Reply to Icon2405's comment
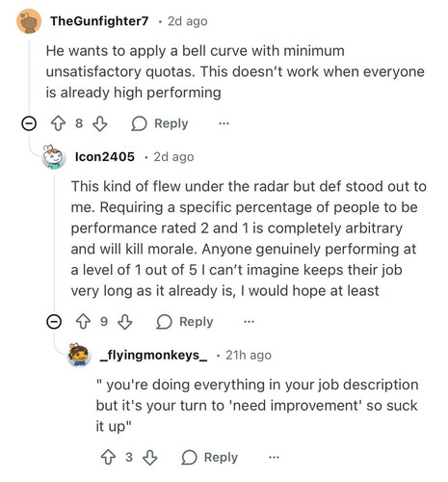The height and width of the screenshot is (482, 448). 185,322
